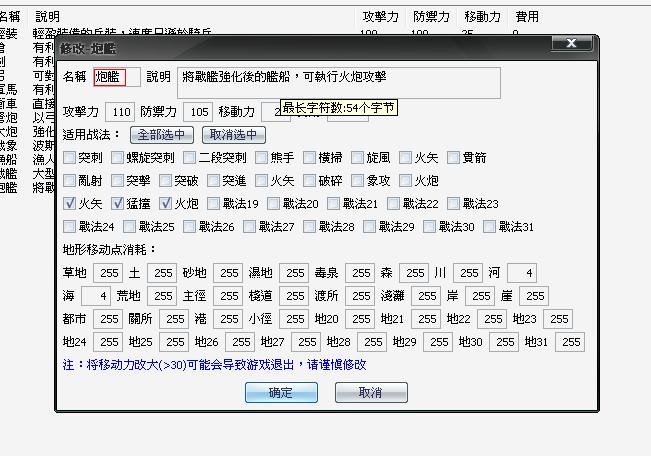Enable the 戰法22 checkbox
Viewport: 651px width, 456px height.
click(x=394, y=203)
